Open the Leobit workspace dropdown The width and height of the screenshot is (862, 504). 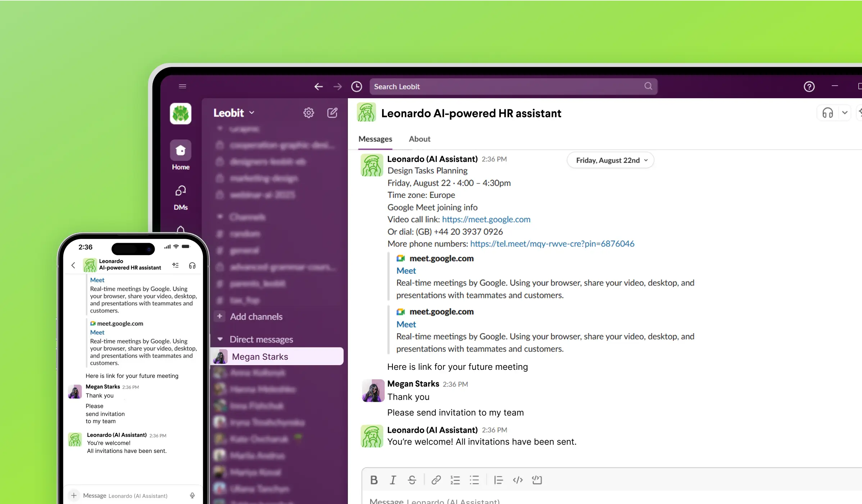[x=234, y=113]
